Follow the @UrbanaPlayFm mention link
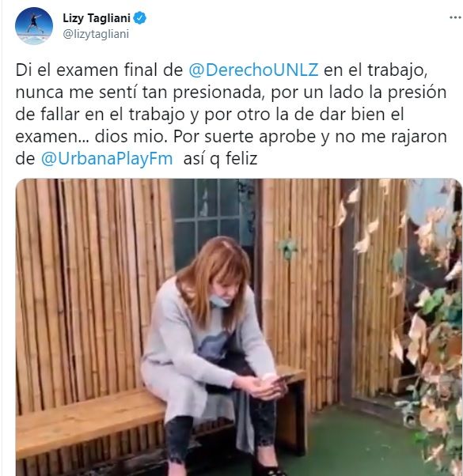 coord(107,159)
